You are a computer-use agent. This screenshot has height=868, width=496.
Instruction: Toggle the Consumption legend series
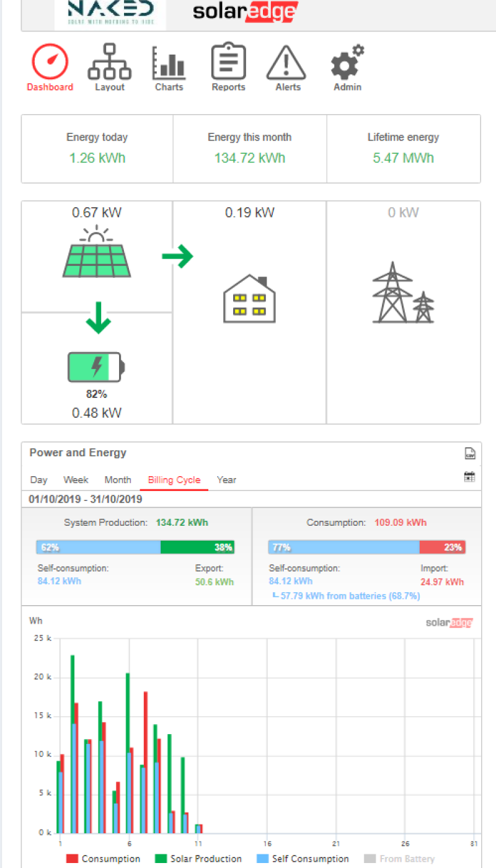pos(103,859)
